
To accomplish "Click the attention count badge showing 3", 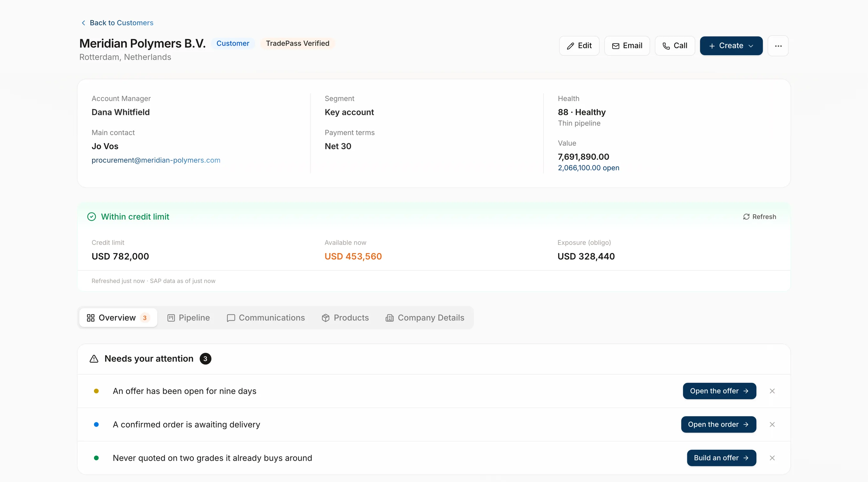I will pyautogui.click(x=206, y=359).
